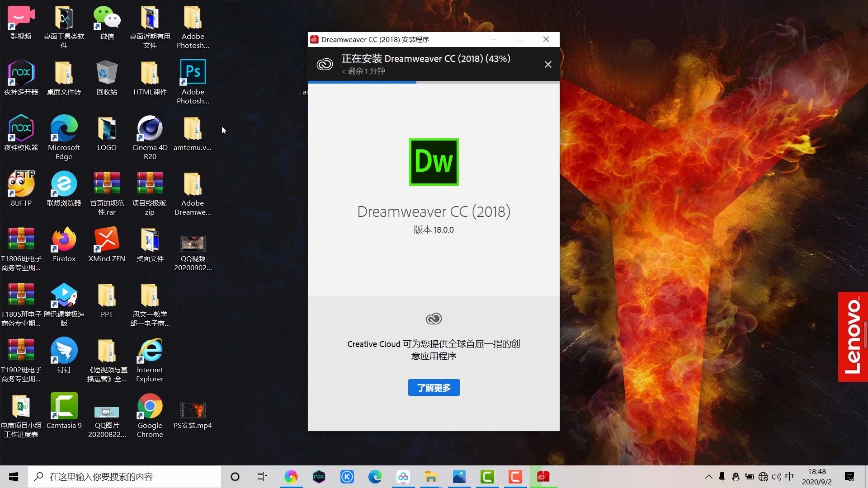Viewport: 868px width, 488px height.
Task: Select XMind ZEN desktop shortcut
Action: pos(107,244)
